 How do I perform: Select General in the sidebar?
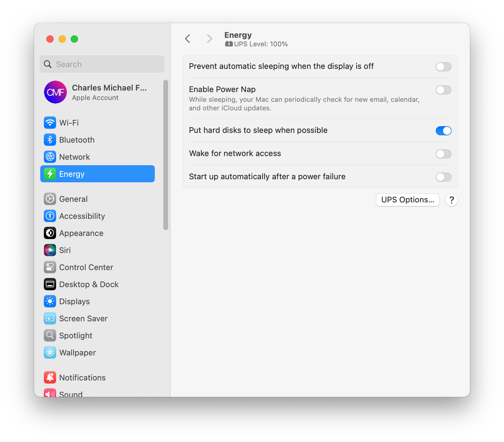click(98, 199)
